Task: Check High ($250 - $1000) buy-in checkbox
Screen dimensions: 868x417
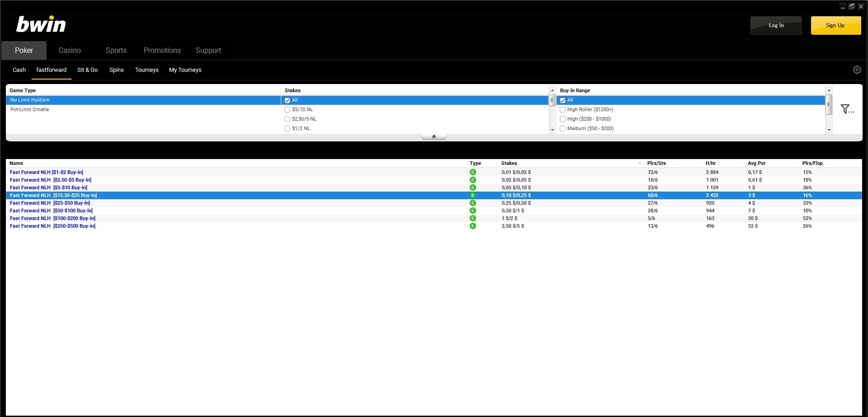Action: tap(562, 119)
